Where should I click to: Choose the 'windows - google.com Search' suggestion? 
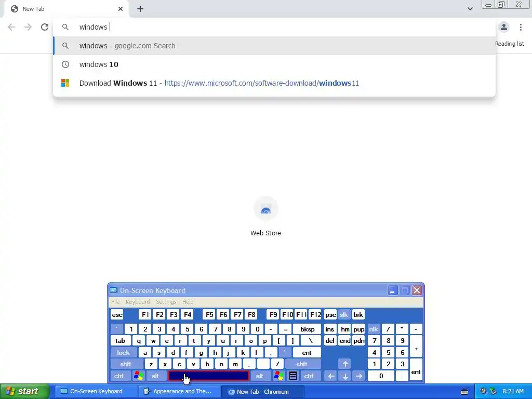pos(274,46)
